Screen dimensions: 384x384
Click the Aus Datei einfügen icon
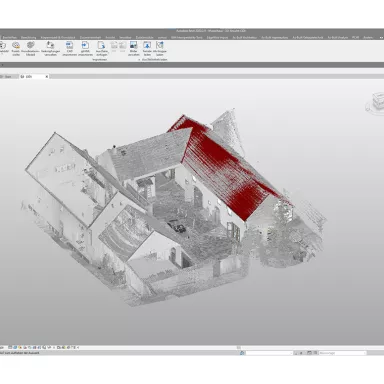(x=102, y=48)
